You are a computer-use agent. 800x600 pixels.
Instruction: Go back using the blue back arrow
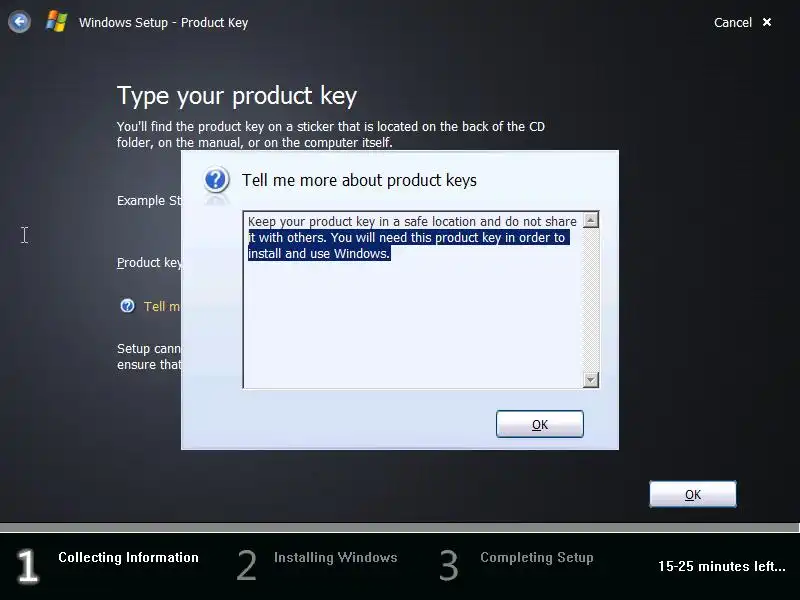click(x=19, y=22)
